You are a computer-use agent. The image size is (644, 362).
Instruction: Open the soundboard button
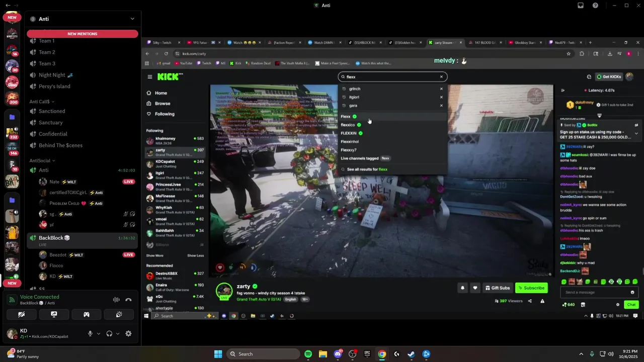pos(119,314)
